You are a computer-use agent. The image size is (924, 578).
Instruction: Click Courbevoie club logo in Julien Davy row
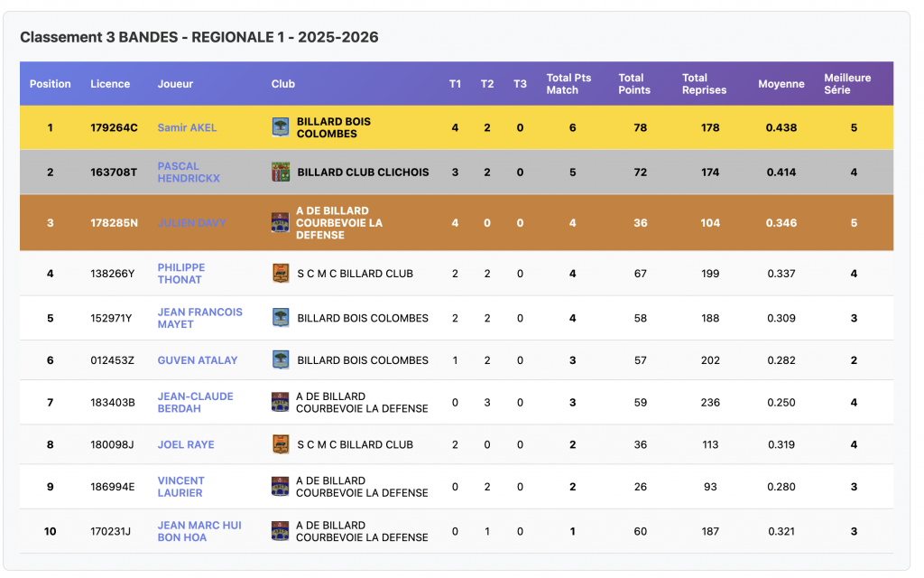pyautogui.click(x=281, y=223)
